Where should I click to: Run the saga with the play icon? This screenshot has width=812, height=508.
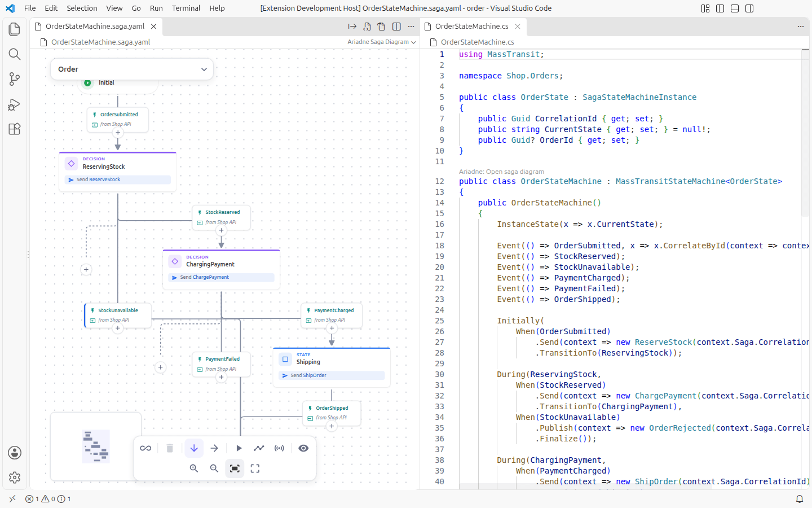(239, 448)
